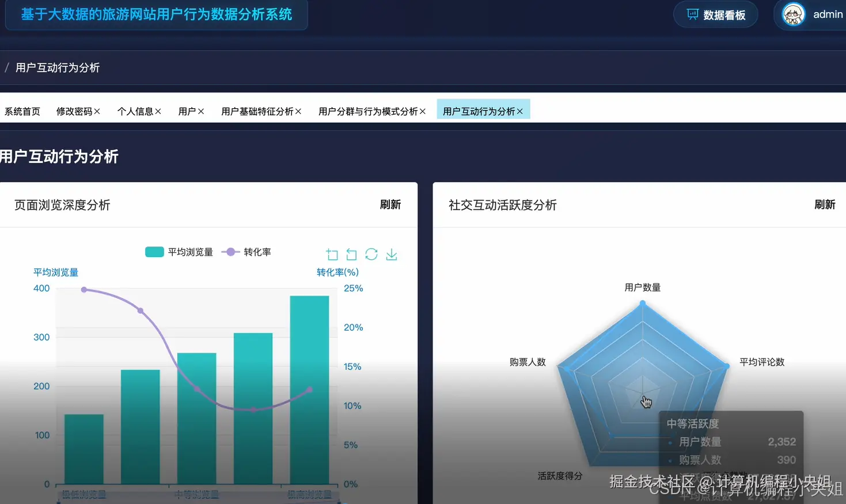Viewport: 846px width, 504px height.
Task: Click 刷新 on the 页面浏览深度分析 panel
Action: click(x=390, y=204)
